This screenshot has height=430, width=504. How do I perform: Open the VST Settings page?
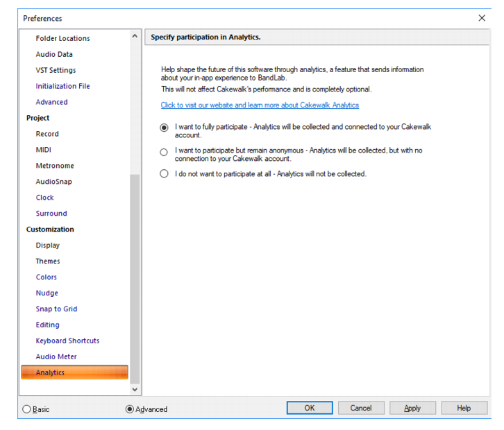[56, 70]
